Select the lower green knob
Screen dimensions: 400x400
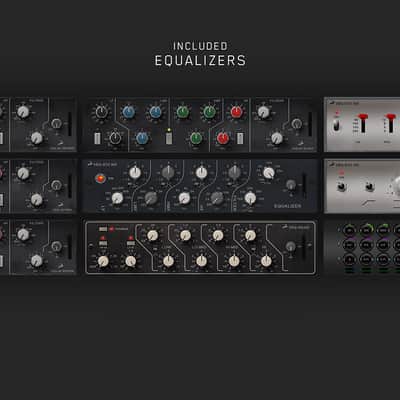(x=196, y=138)
